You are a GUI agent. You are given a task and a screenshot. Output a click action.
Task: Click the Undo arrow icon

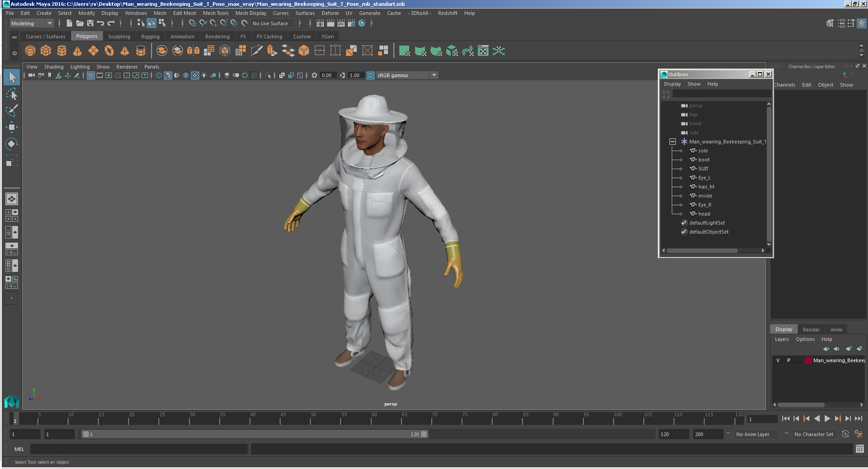point(100,23)
